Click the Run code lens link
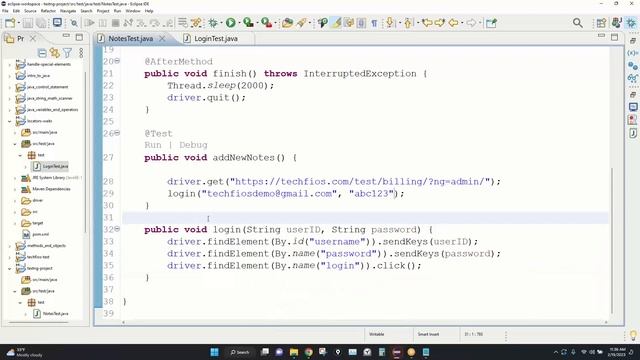Viewport: 640px width, 360px height. click(x=153, y=145)
